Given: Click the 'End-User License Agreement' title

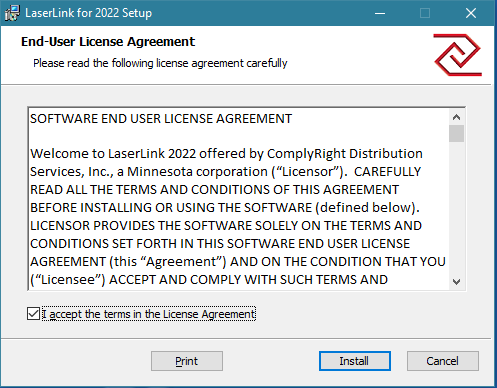Looking at the screenshot, I should [x=108, y=42].
